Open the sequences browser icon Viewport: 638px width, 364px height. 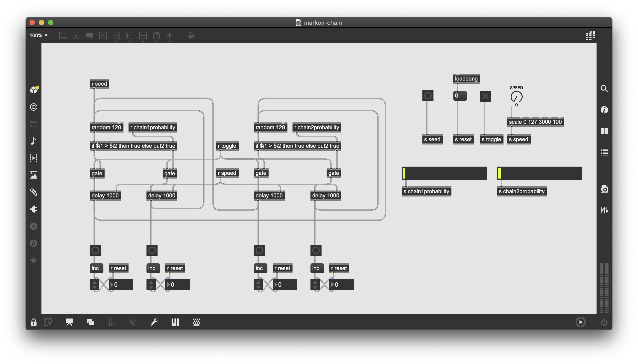click(x=34, y=158)
